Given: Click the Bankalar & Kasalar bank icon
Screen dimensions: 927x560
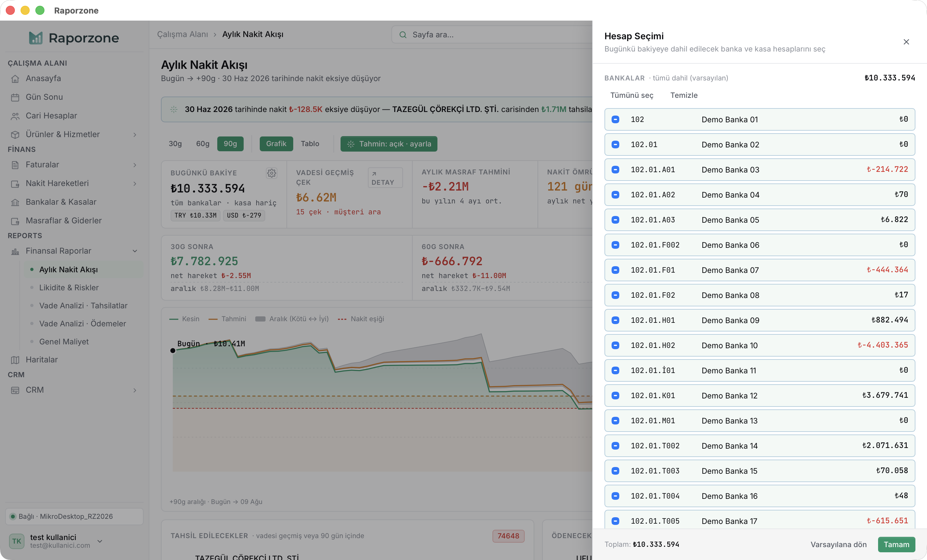Looking at the screenshot, I should click(x=15, y=202).
